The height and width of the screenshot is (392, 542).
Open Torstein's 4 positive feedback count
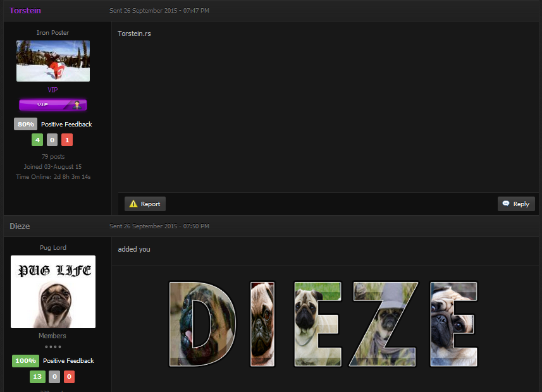(x=37, y=140)
